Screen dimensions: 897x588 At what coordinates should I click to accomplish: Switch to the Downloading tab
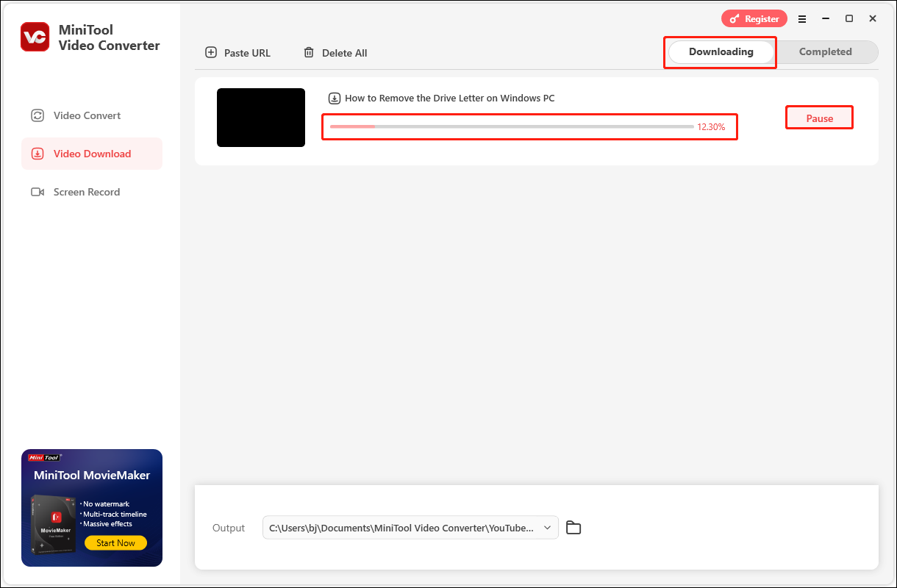pyautogui.click(x=721, y=52)
